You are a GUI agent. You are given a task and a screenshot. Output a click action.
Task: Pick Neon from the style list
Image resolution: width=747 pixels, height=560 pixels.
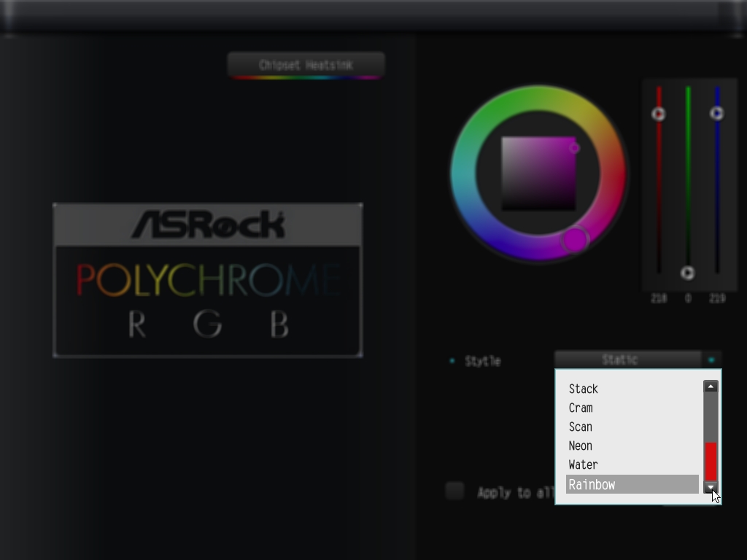(x=581, y=446)
